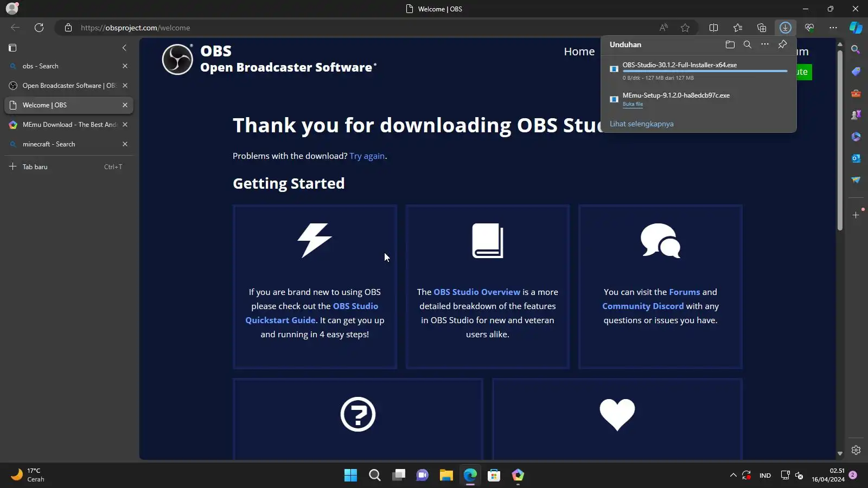The image size is (868, 488).
Task: Close the obs - Search tab
Action: [x=125, y=66]
